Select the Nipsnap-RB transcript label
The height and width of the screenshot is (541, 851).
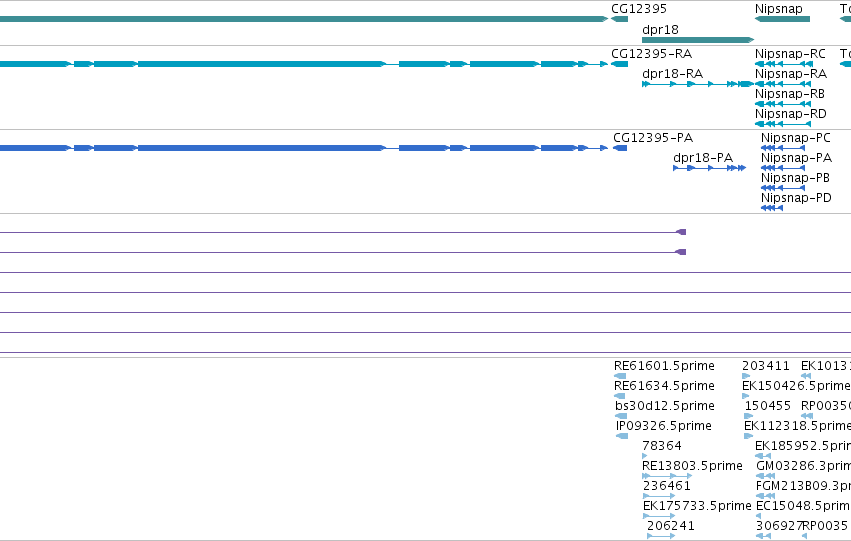[790, 94]
